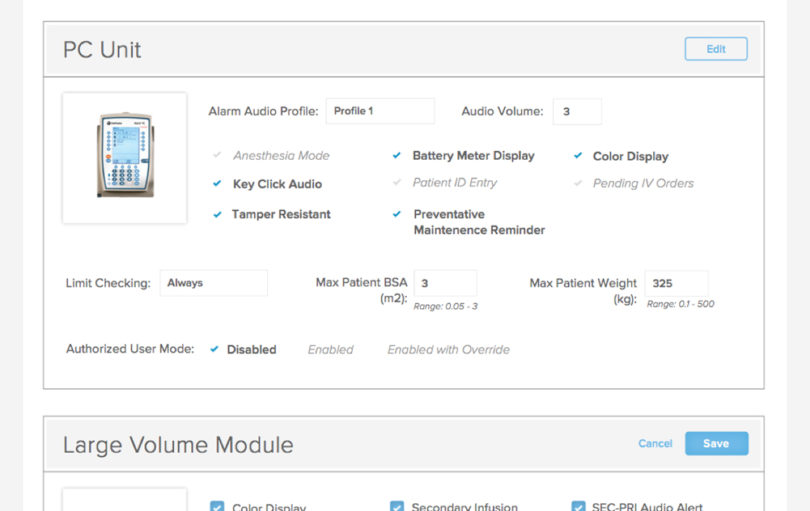The width and height of the screenshot is (810, 511).
Task: Open the Alarm Audio Profile field
Action: click(380, 111)
